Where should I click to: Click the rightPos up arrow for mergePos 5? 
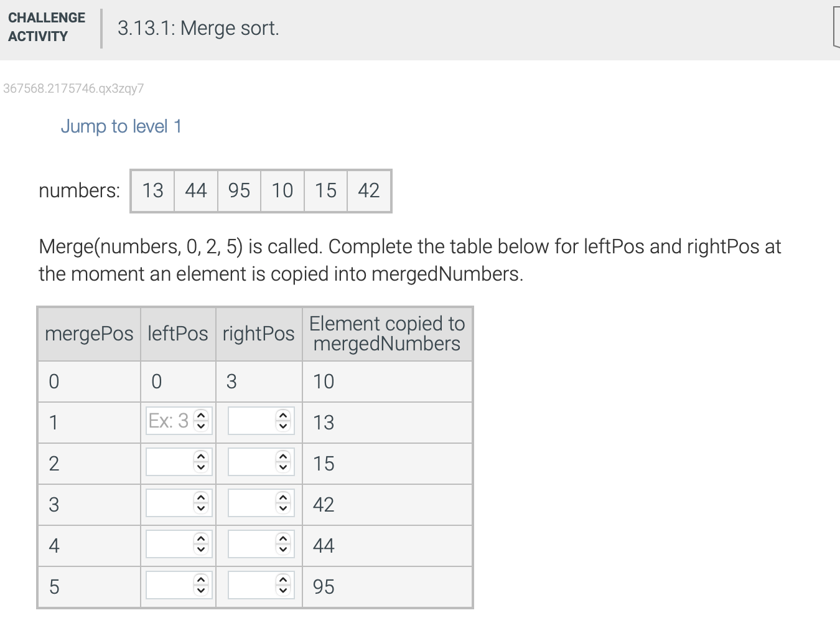283,581
